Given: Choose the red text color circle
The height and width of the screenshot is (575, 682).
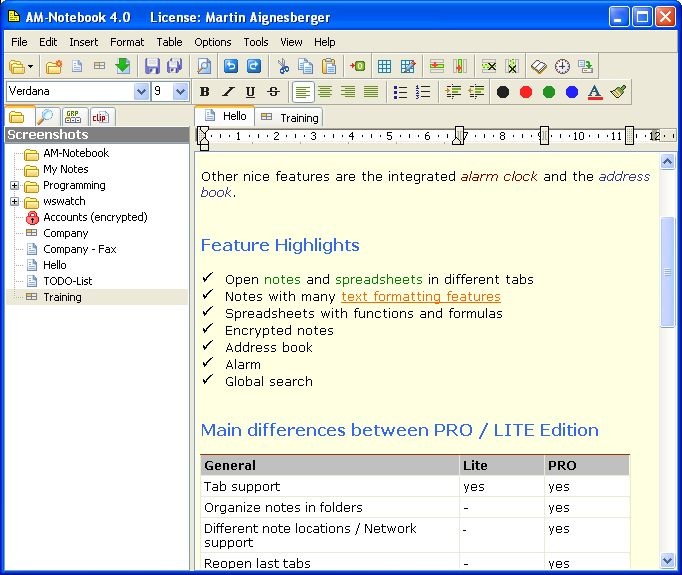Looking at the screenshot, I should pos(526,92).
